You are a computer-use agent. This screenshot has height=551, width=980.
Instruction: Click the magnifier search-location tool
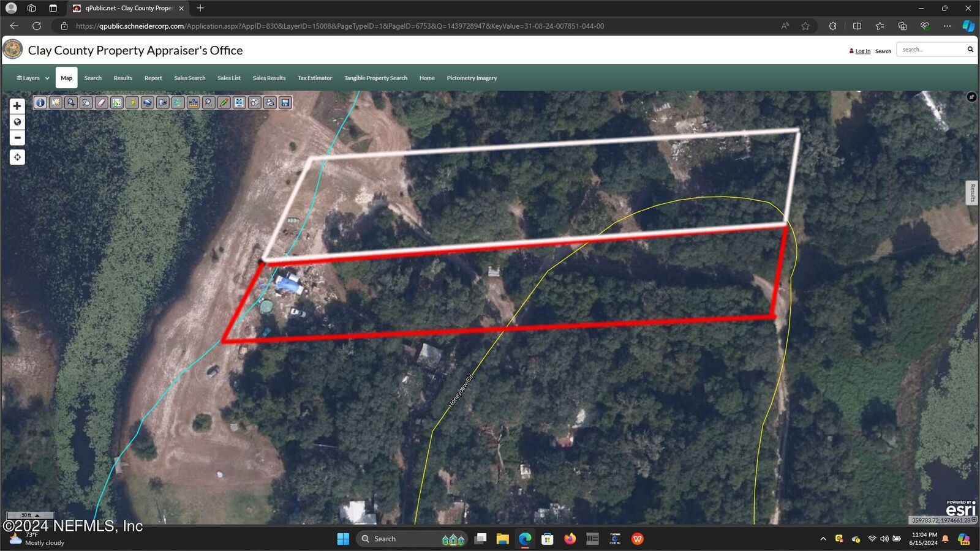pos(209,103)
